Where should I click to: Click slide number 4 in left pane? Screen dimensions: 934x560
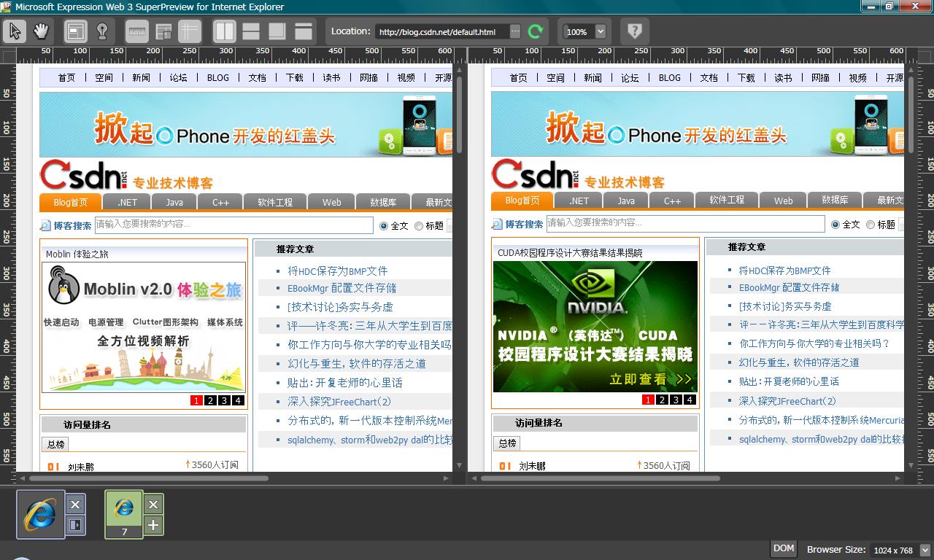pos(238,400)
